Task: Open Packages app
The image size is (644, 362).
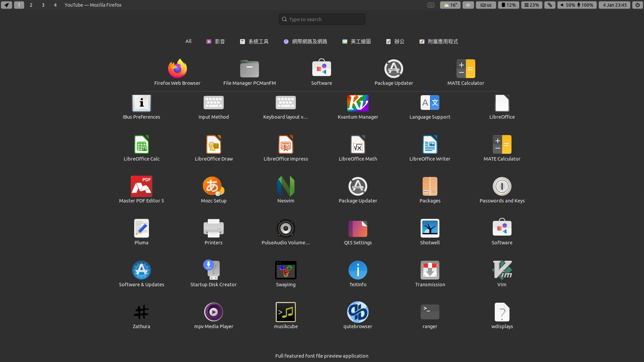Action: click(430, 190)
